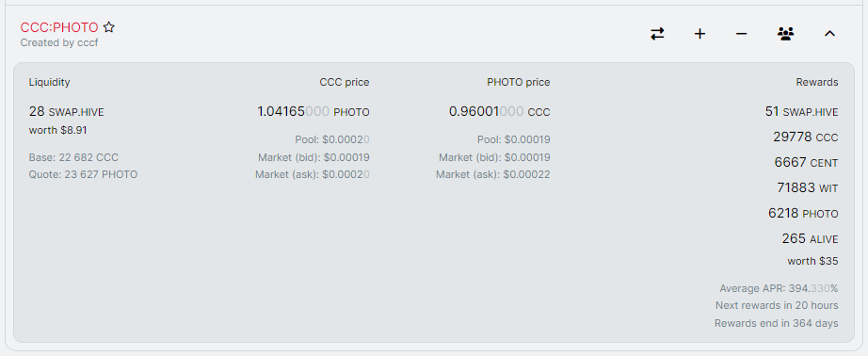Show liquidity providers via the people icon
Screen dimensions: 868x356
pyautogui.click(x=785, y=34)
